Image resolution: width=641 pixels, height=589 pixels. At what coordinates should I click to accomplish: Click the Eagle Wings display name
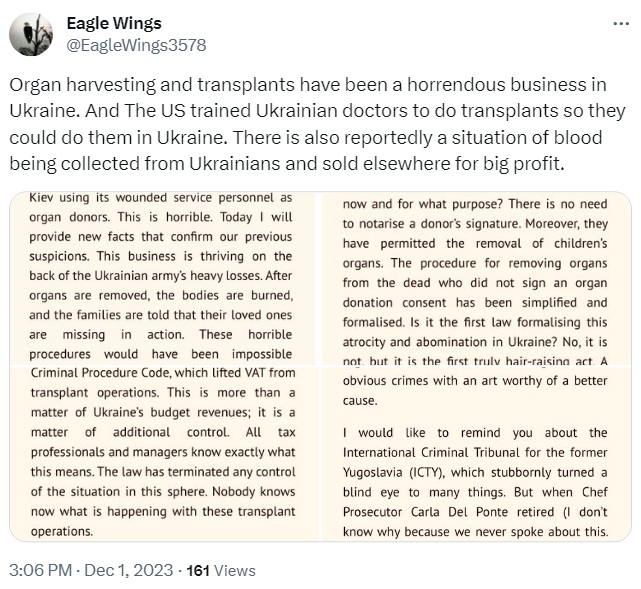114,23
